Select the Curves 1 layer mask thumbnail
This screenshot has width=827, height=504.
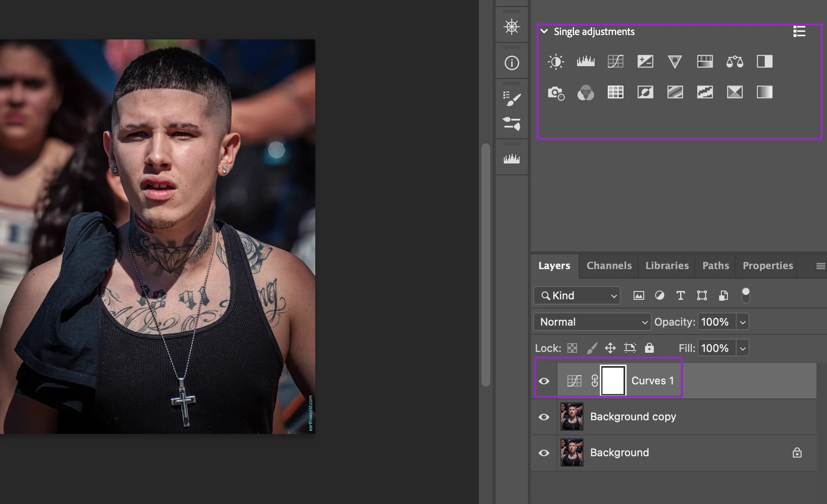pyautogui.click(x=613, y=381)
